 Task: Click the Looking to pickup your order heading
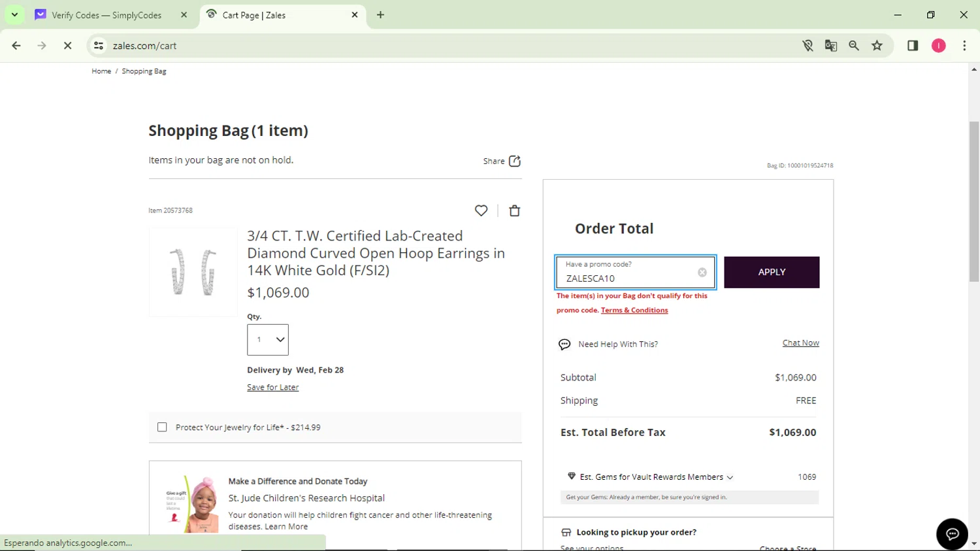coord(636,532)
